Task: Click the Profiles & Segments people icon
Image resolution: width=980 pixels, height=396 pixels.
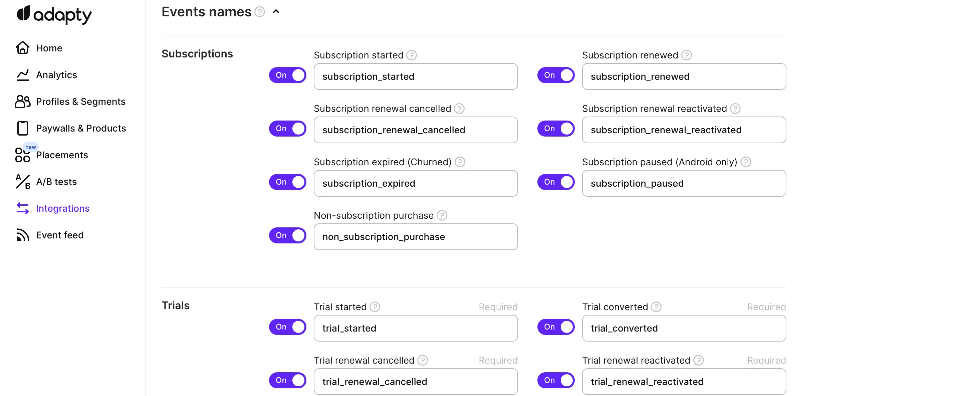Action: click(22, 102)
